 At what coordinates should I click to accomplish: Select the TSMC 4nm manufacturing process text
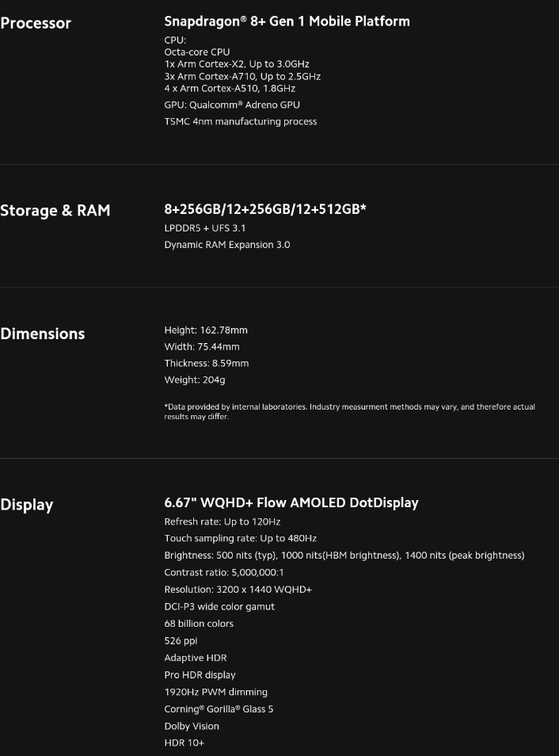click(x=241, y=121)
